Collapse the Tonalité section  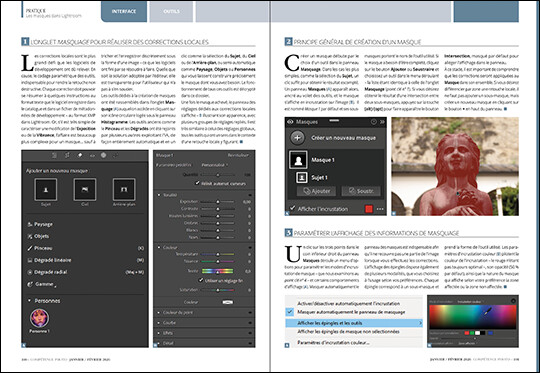click(x=159, y=195)
